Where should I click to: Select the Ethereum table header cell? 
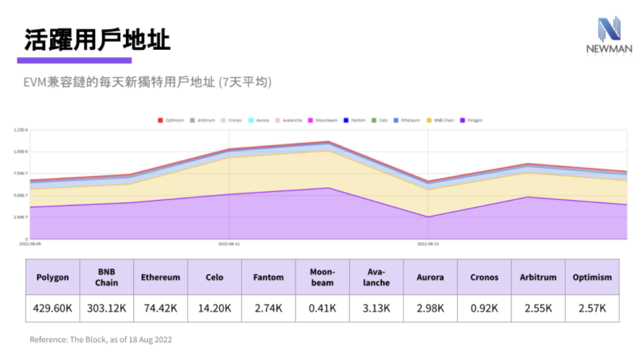[161, 277]
